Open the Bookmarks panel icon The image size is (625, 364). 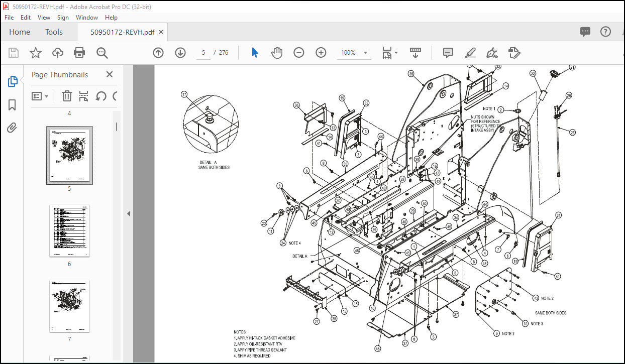coord(13,104)
